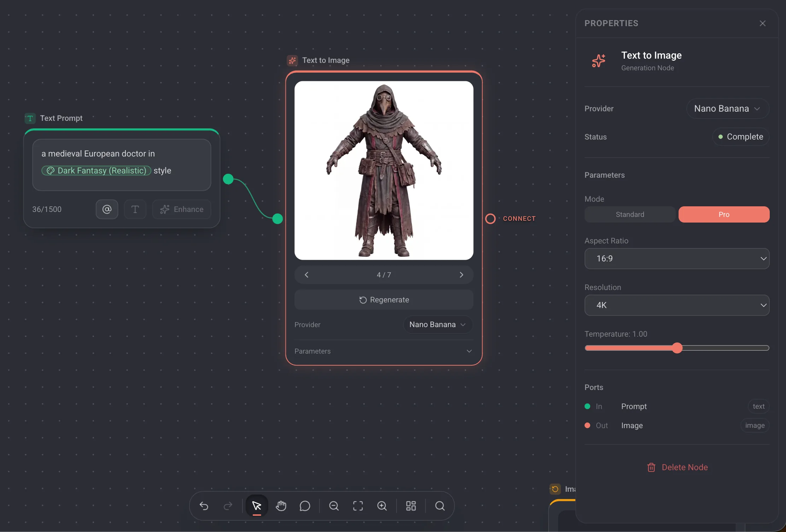Adjust the Temperature slider handle
This screenshot has height=532, width=786.
(x=677, y=348)
